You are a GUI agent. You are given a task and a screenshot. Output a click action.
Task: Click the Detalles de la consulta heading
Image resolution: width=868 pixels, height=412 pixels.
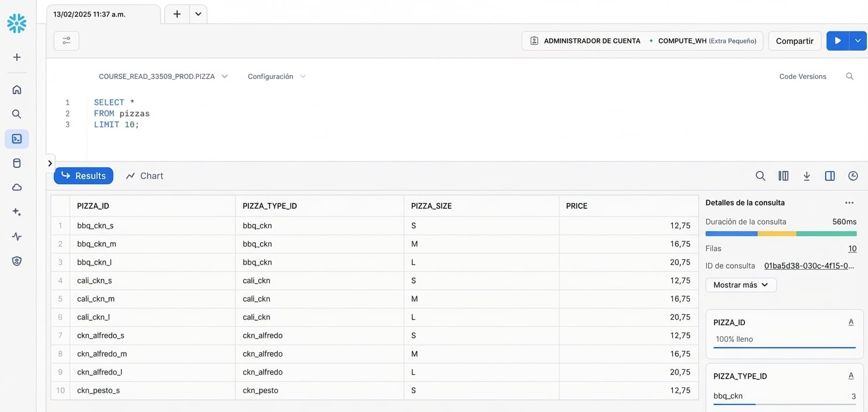(x=745, y=203)
